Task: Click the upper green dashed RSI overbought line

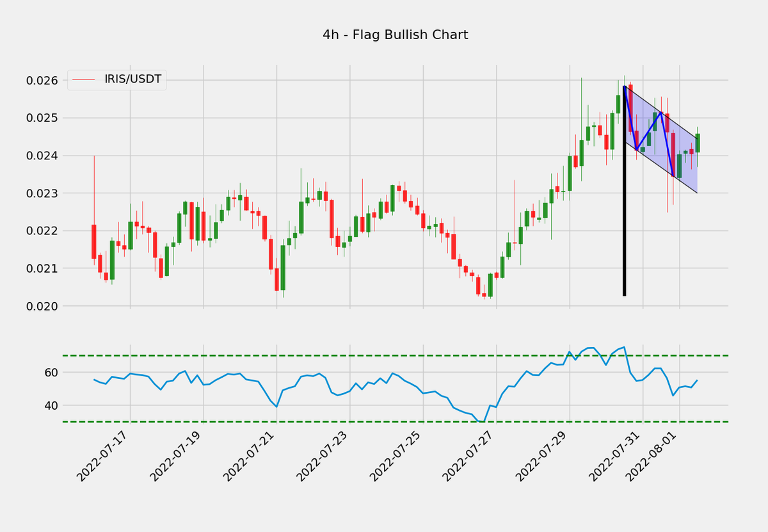Action: point(396,355)
